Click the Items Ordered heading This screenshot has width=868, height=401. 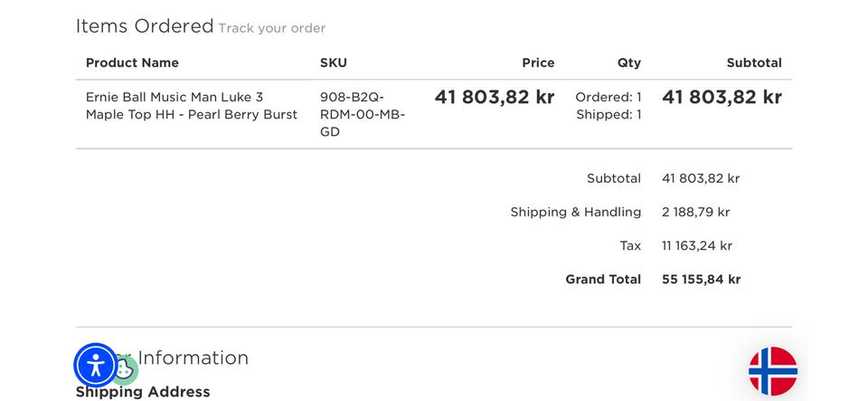click(x=145, y=26)
